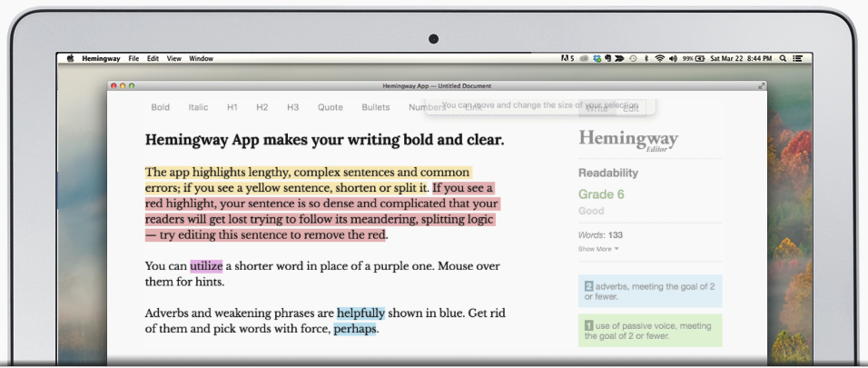Click the Wi-Fi status icon
Screen dimensions: 868x368
(659, 58)
